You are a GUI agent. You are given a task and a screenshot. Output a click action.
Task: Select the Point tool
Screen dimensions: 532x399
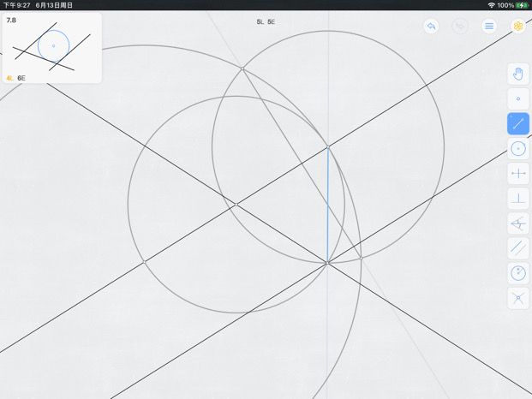coord(518,98)
